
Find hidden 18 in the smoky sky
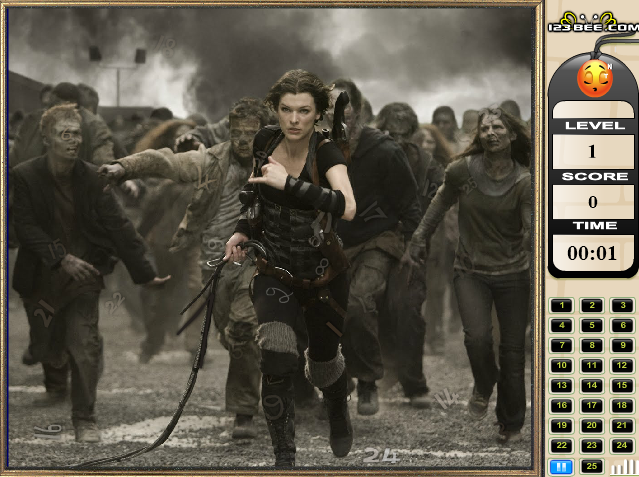tap(165, 46)
